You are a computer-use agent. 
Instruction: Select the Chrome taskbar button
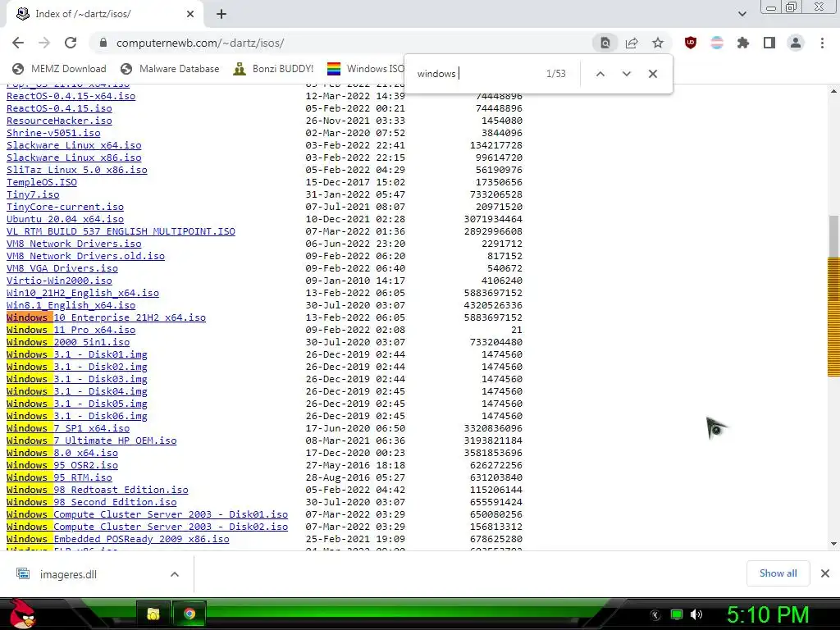click(189, 614)
